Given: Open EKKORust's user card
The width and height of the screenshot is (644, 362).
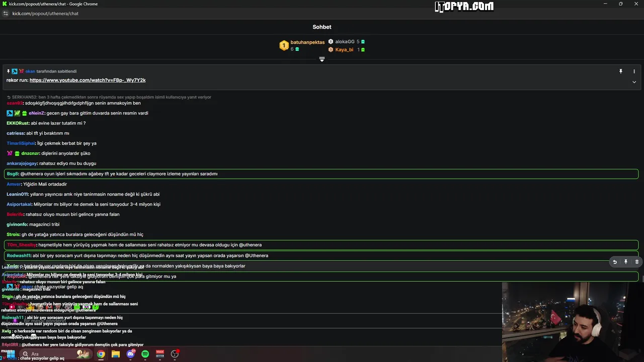Looking at the screenshot, I should click(x=18, y=123).
